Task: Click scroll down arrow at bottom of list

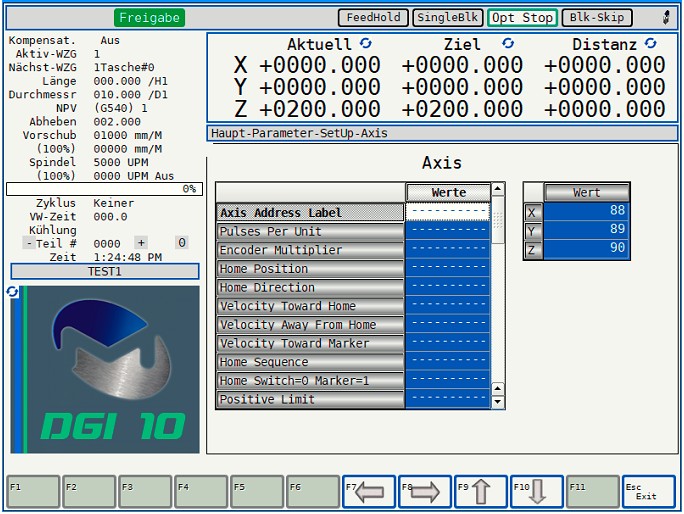Action: (x=498, y=402)
